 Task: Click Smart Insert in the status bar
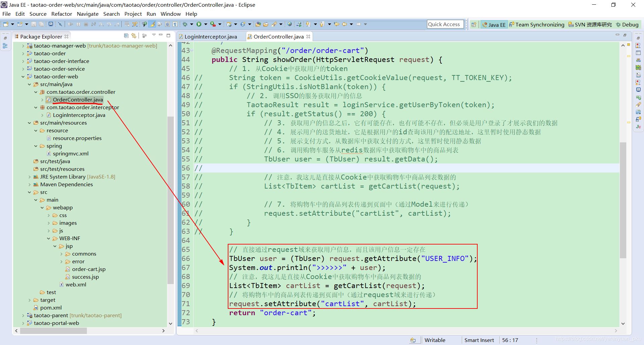tap(479, 340)
